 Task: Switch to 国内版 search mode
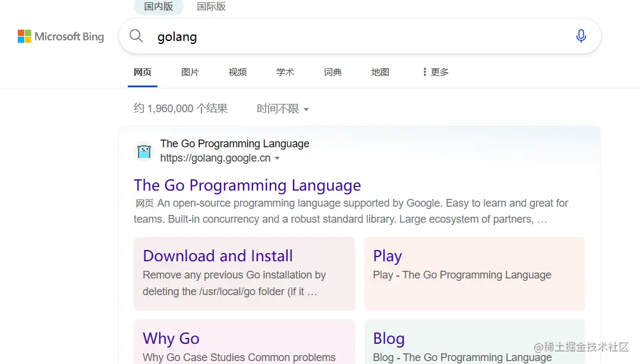click(x=158, y=7)
